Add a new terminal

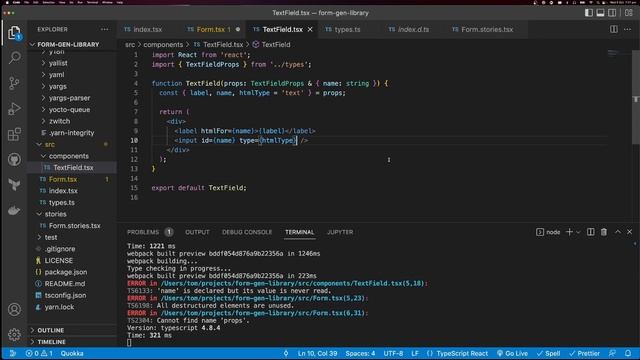click(569, 232)
